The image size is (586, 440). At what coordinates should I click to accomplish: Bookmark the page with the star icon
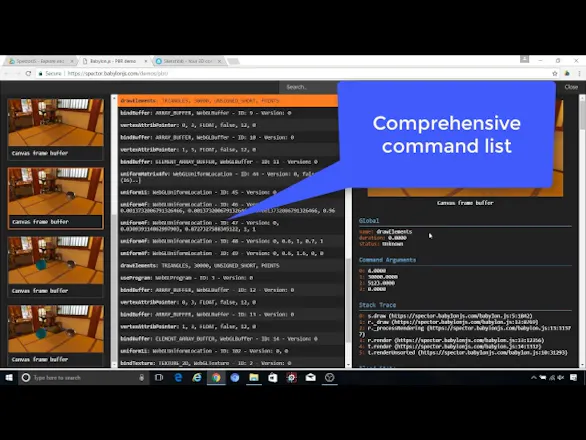pos(555,74)
